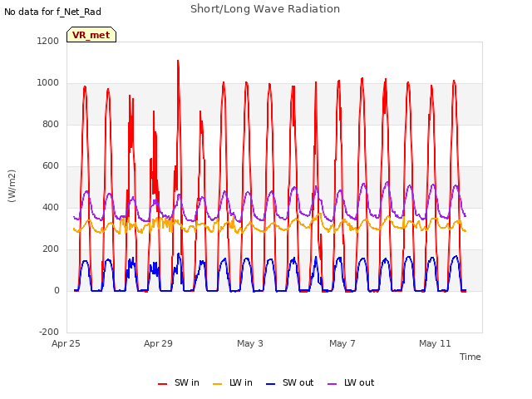Toggle the SW in legend entry
Image resolution: width=532 pixels, height=399 pixels.
(x=179, y=382)
